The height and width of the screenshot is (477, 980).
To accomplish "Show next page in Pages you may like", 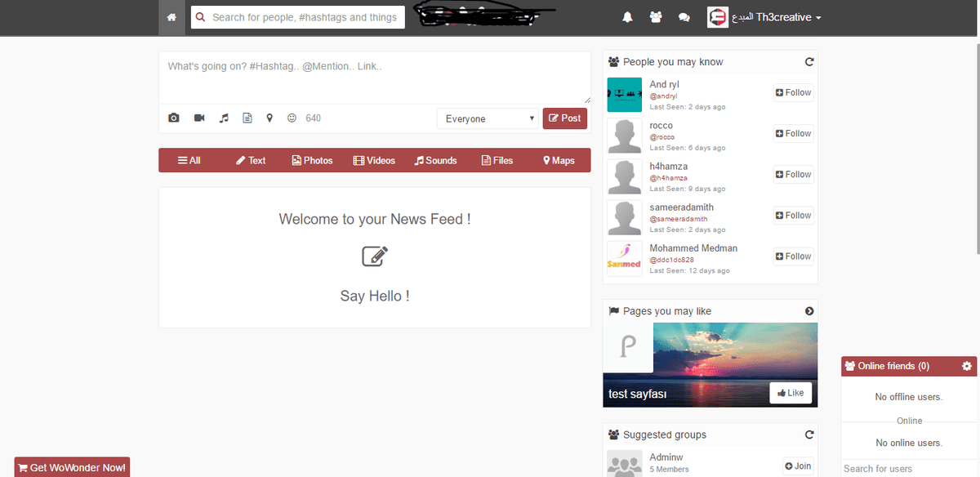I will pos(809,311).
